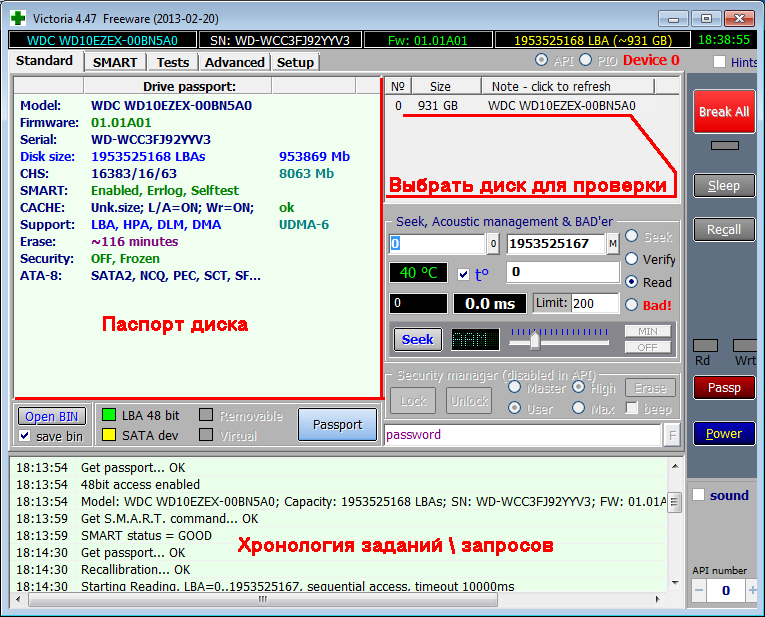765x617 pixels.
Task: Click the blue Power button
Action: click(x=724, y=434)
